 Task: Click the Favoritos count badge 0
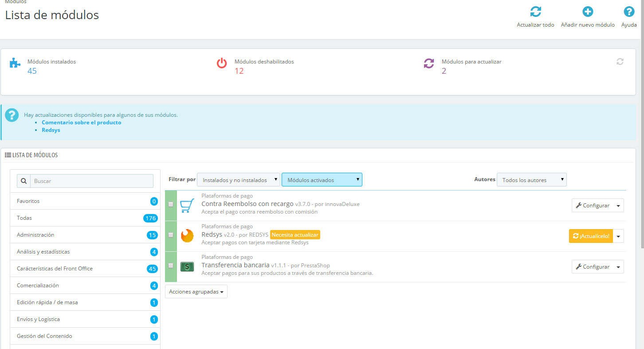point(154,201)
